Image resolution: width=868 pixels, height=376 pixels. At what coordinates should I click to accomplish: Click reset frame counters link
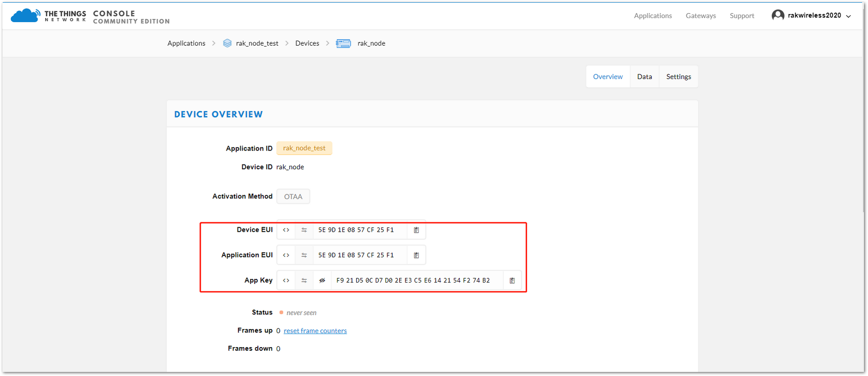(x=315, y=331)
